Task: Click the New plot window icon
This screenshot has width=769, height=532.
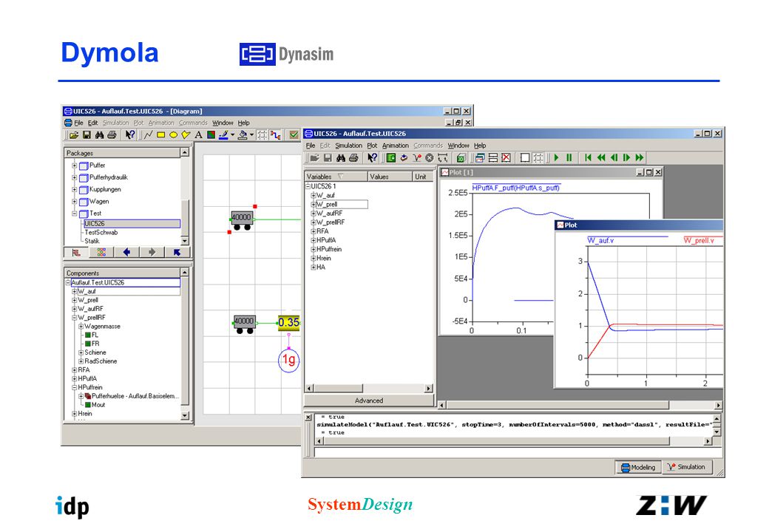Action: [480, 157]
